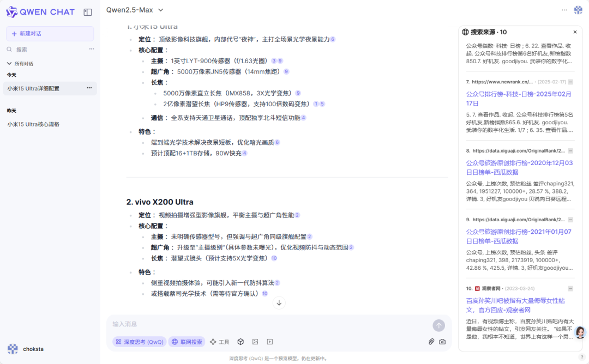Viewport: 589px width, 364px height.
Task: Click citation 5 after 100倍数码变焦
Action: point(322,104)
